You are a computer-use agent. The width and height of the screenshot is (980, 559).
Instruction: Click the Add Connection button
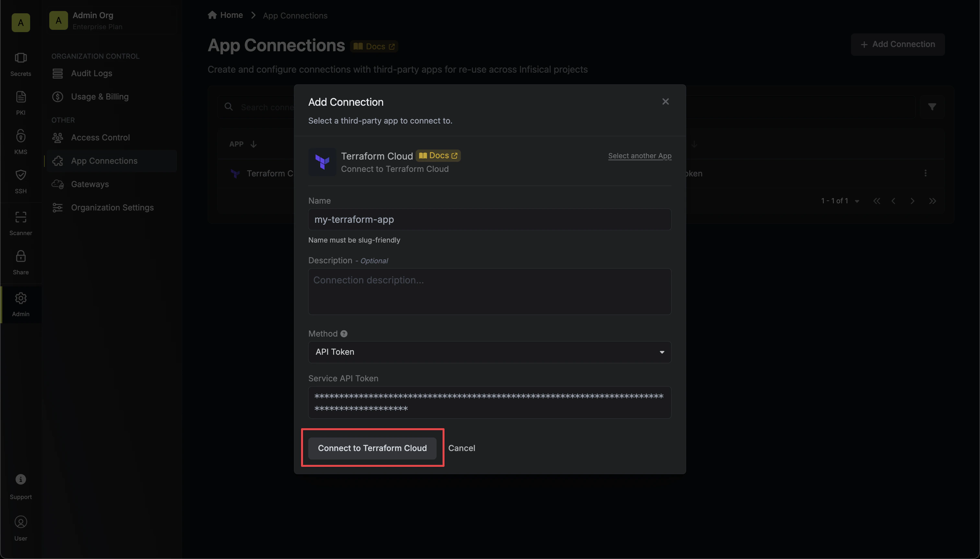click(x=898, y=44)
